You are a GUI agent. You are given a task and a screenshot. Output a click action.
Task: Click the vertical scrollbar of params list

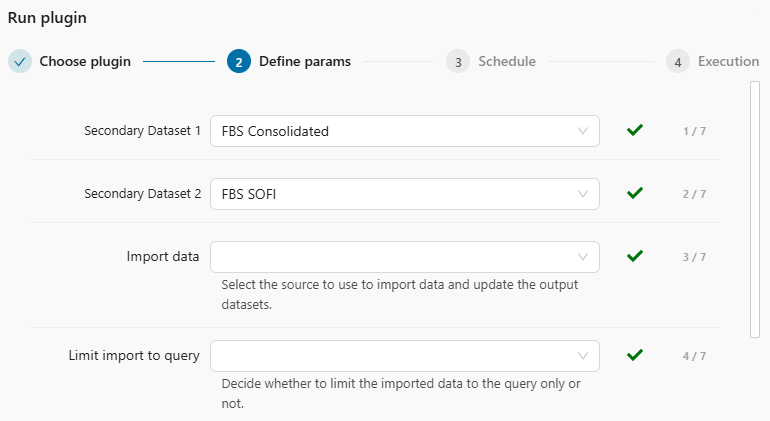(x=755, y=210)
